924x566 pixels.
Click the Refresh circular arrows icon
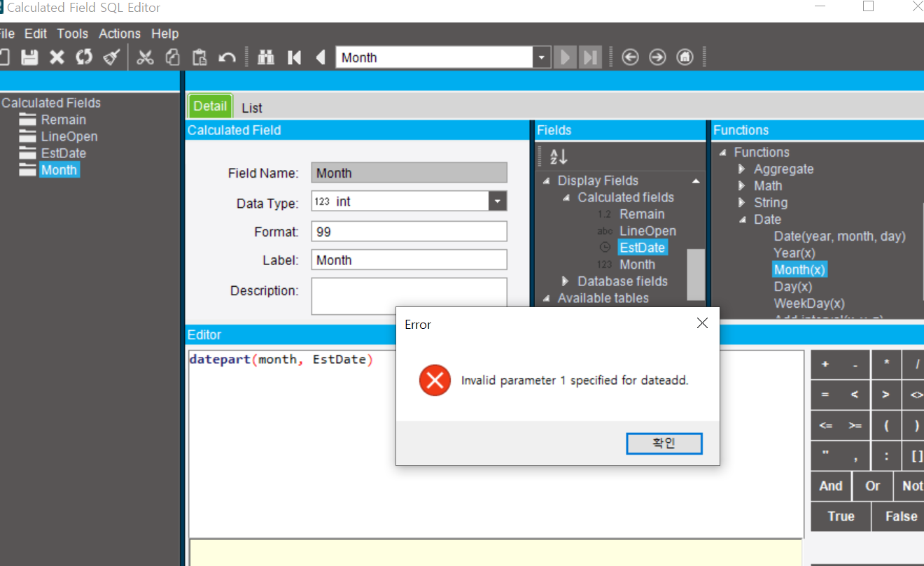[x=84, y=57]
